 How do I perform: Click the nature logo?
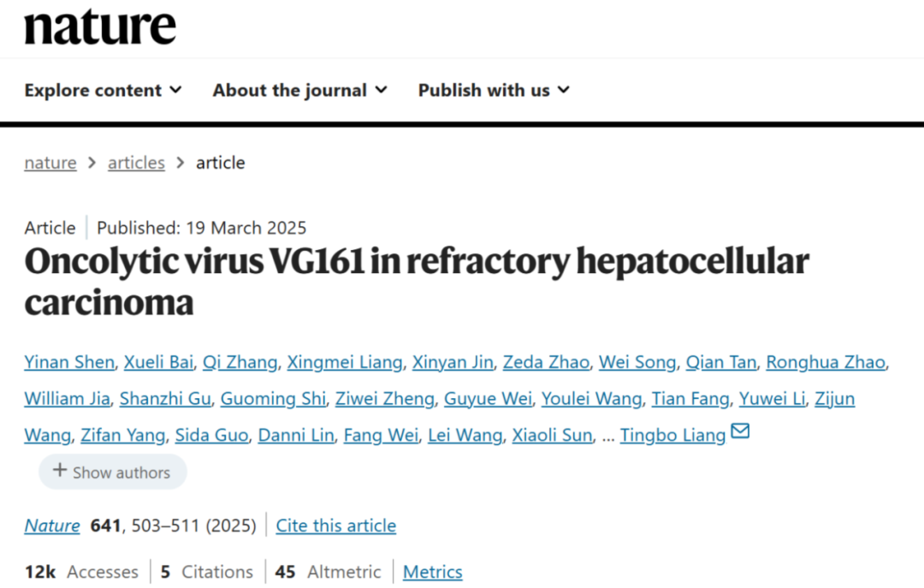100,27
